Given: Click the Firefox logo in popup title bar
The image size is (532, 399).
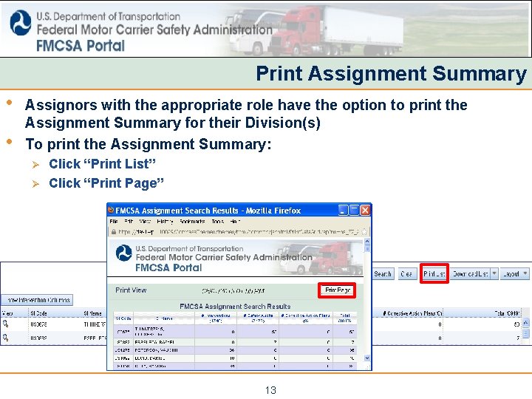Looking at the screenshot, I should 111,210.
